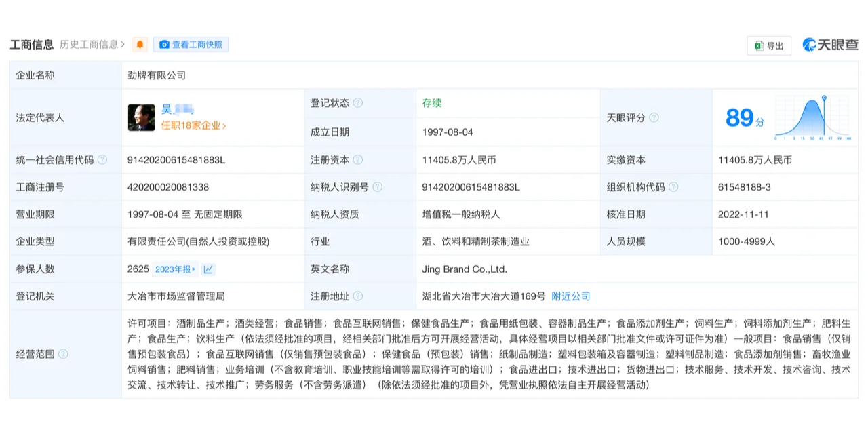Screen dimensions: 868x434
Task: Switch to the 工商信息 section
Action: point(32,44)
